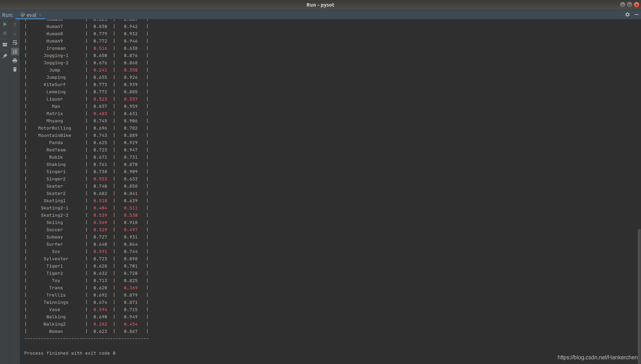Click the 'Matrix' row name
This screenshot has height=364, width=641.
tap(55, 114)
